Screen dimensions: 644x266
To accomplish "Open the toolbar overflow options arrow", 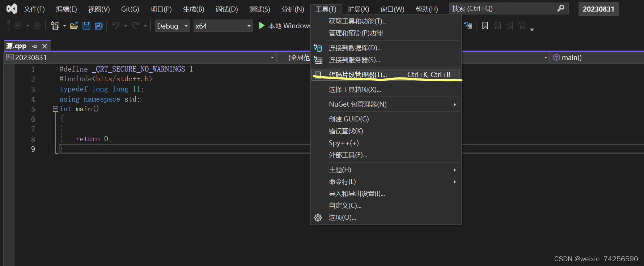I will coord(532,29).
